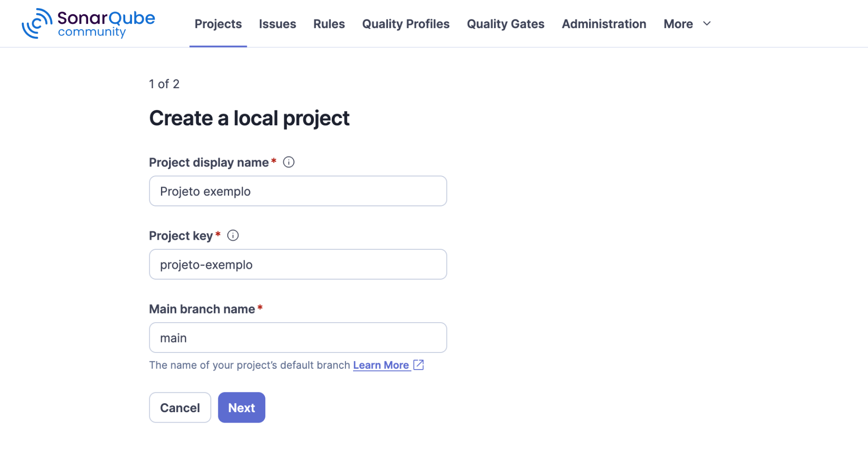Screen dimensions: 868x466
Task: Open the Projects tab
Action: coord(218,24)
